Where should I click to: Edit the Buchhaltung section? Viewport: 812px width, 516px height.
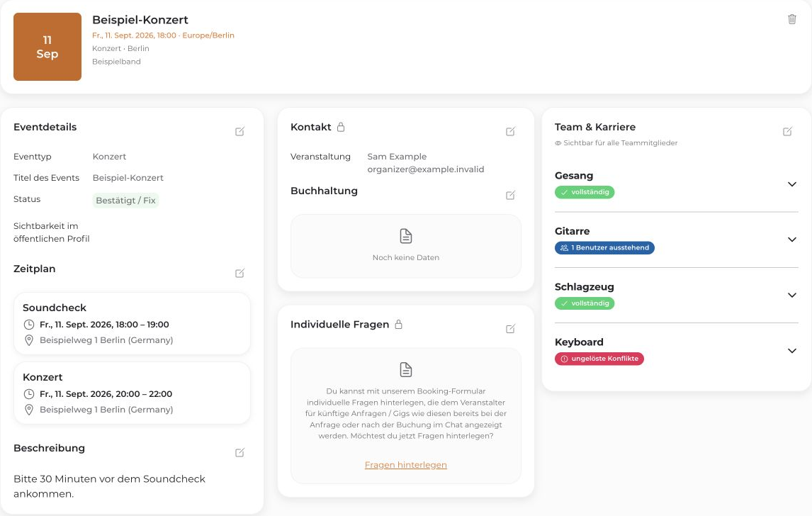point(511,196)
